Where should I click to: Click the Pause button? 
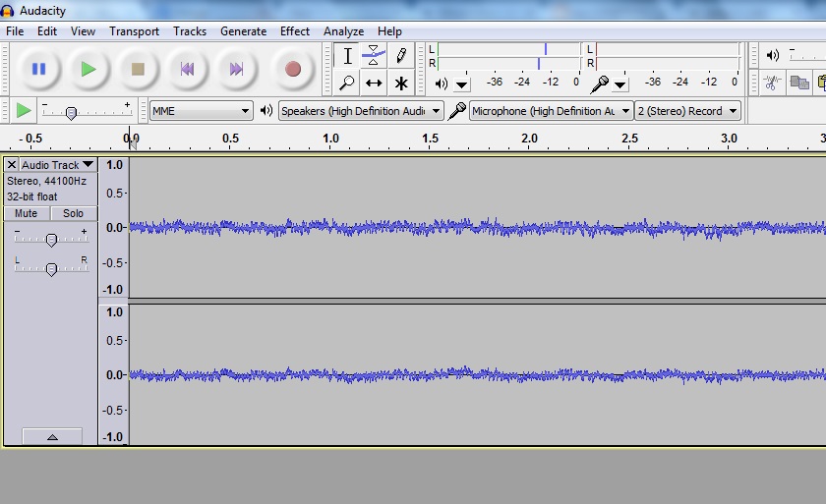click(38, 69)
